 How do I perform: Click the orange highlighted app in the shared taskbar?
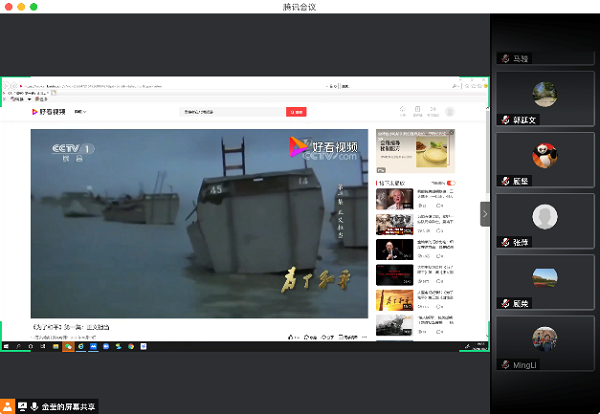[68, 346]
